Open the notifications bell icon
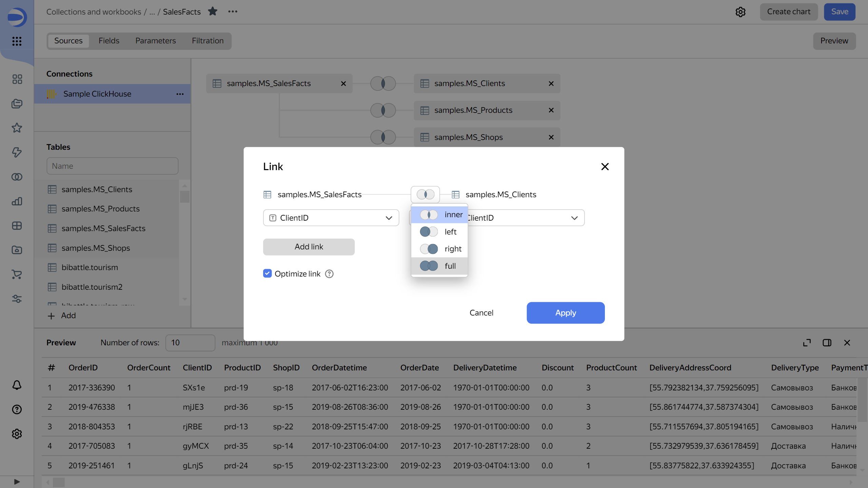 pyautogui.click(x=17, y=385)
